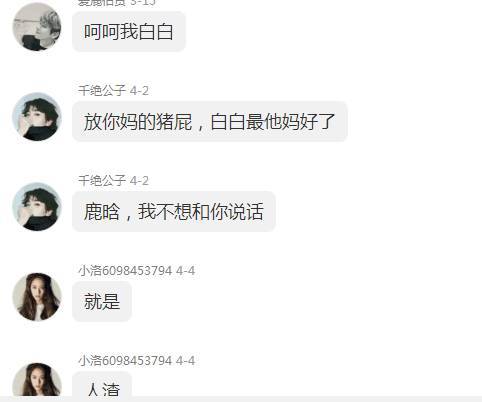482x402 pixels.
Task: Click 小洛6098453794 name above 人渣 comment
Action: [x=125, y=360]
